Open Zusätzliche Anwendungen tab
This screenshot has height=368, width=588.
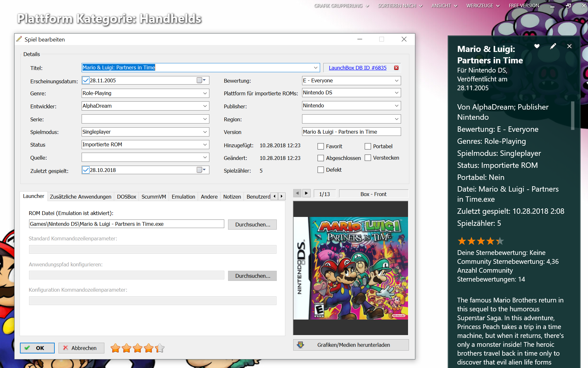pyautogui.click(x=81, y=197)
